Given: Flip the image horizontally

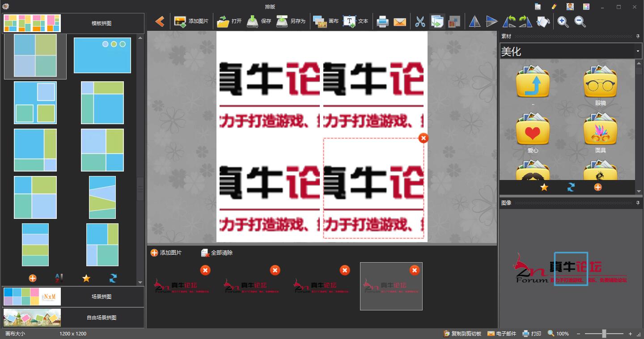Looking at the screenshot, I should (475, 21).
